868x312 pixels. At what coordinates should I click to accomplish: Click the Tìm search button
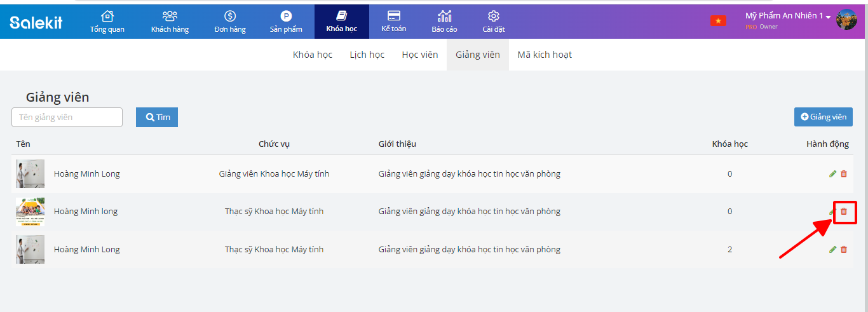(x=157, y=117)
